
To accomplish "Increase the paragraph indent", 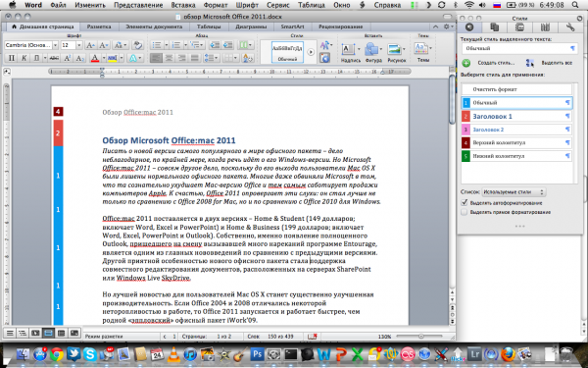I will (x=227, y=45).
